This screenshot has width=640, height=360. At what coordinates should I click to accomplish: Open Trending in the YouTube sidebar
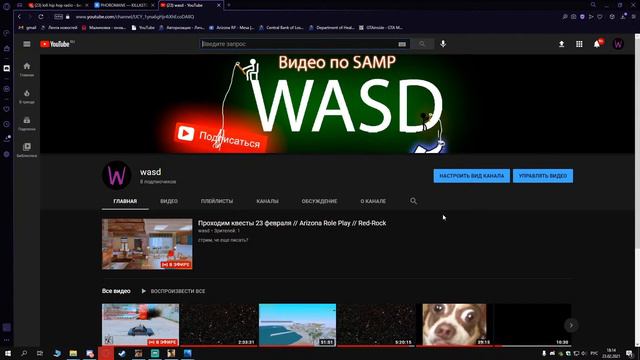[x=27, y=96]
